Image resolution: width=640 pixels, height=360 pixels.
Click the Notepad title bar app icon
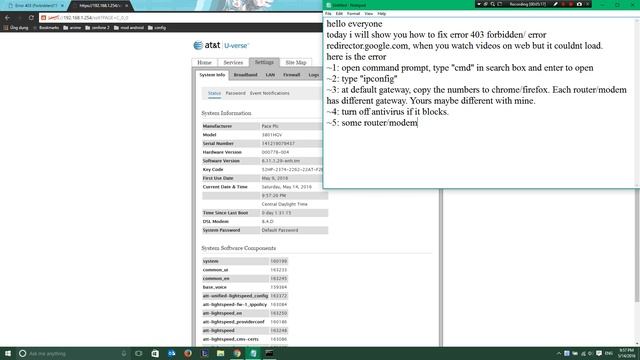328,5
